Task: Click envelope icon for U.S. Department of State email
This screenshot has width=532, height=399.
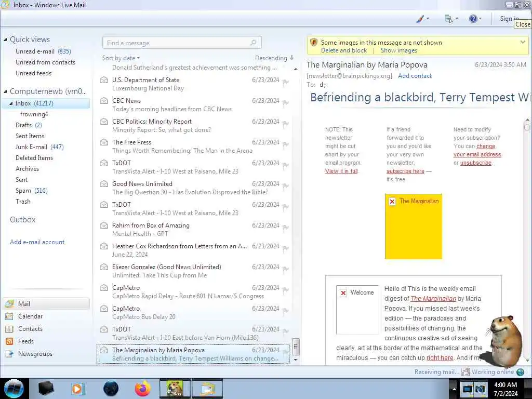Action: pyautogui.click(x=104, y=80)
